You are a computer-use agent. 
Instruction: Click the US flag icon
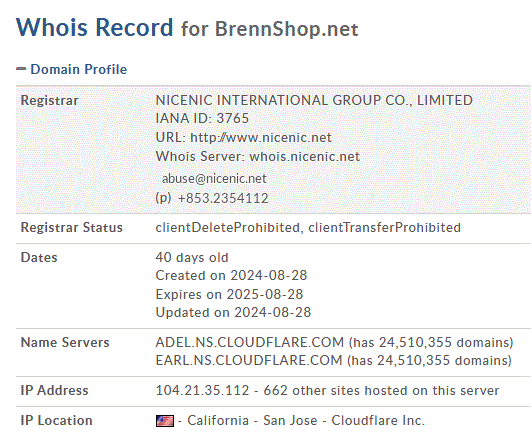165,421
